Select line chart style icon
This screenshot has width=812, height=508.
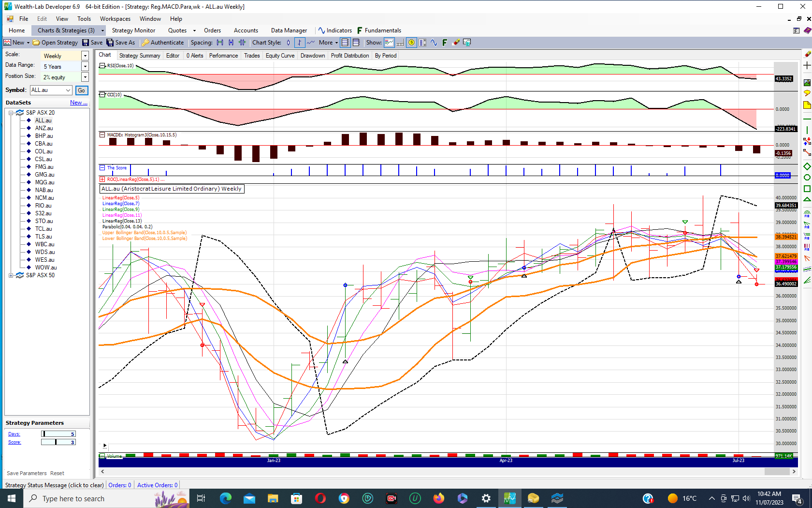(311, 43)
